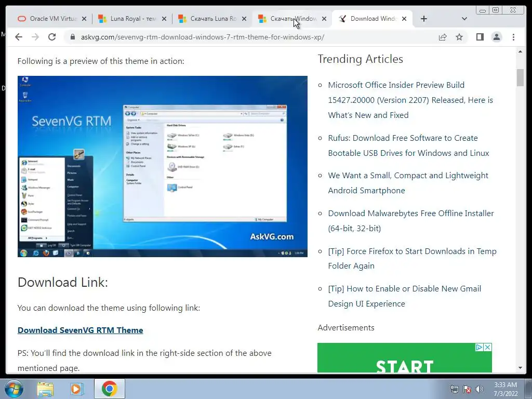Viewport: 532px width, 399px height.
Task: Open Windows Explorer from taskbar
Action: [x=45, y=389]
